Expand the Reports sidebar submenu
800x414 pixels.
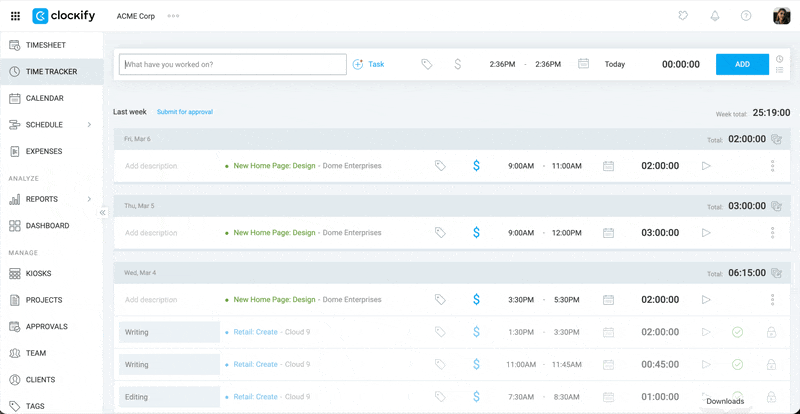(x=89, y=199)
